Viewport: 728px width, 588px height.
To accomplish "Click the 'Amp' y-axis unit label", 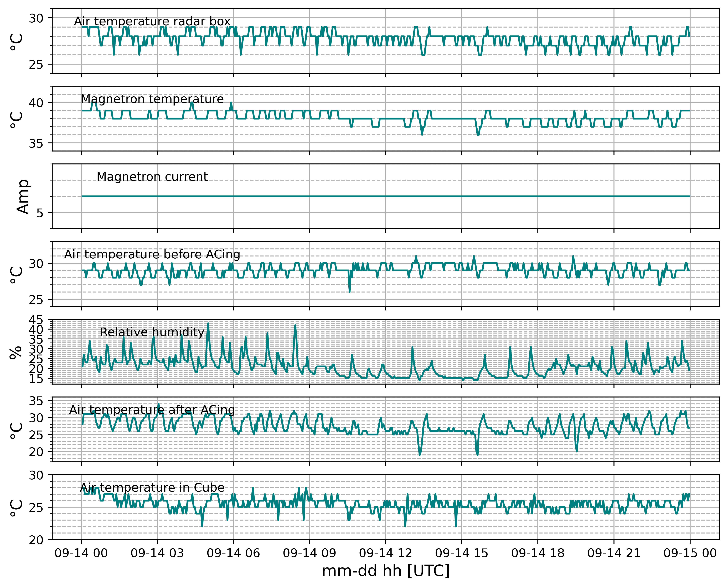I will [x=23, y=197].
